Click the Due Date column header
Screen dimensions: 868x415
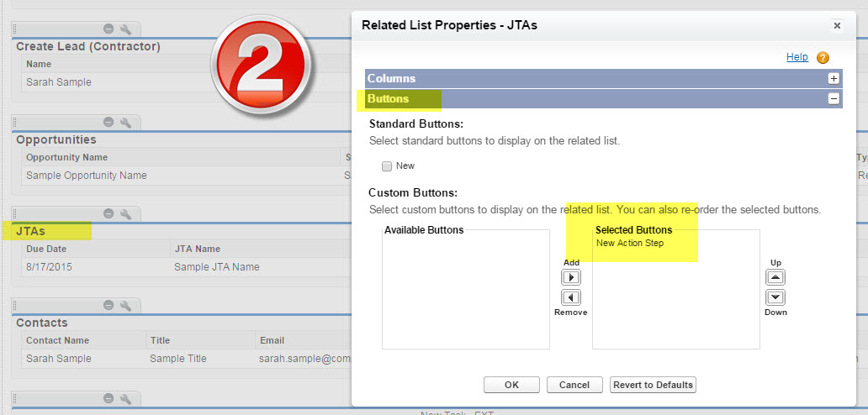(x=46, y=249)
